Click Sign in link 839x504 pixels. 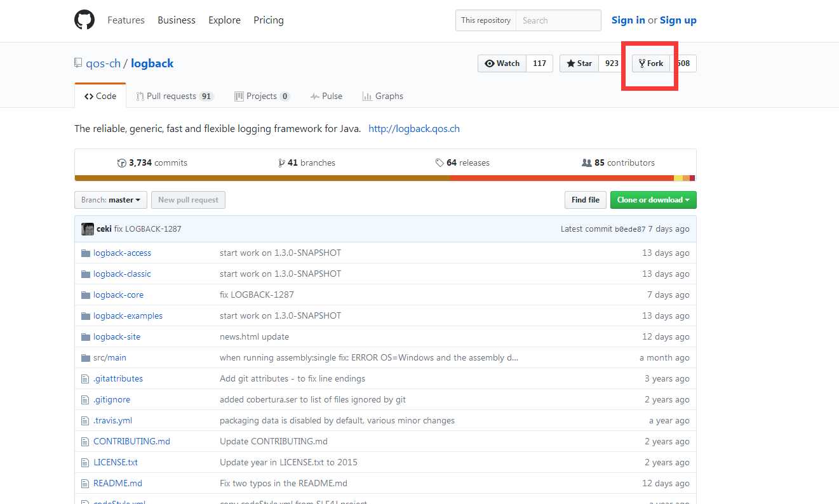coord(628,20)
